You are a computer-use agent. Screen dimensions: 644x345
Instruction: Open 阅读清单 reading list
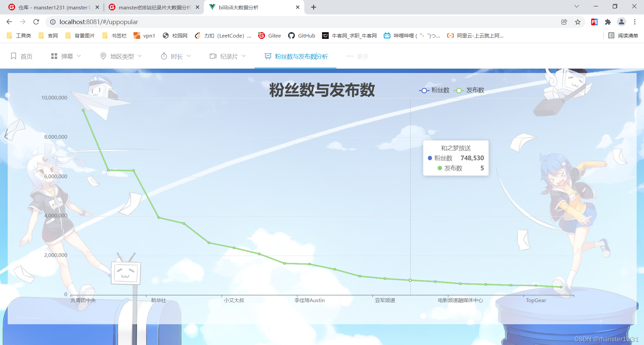(623, 36)
